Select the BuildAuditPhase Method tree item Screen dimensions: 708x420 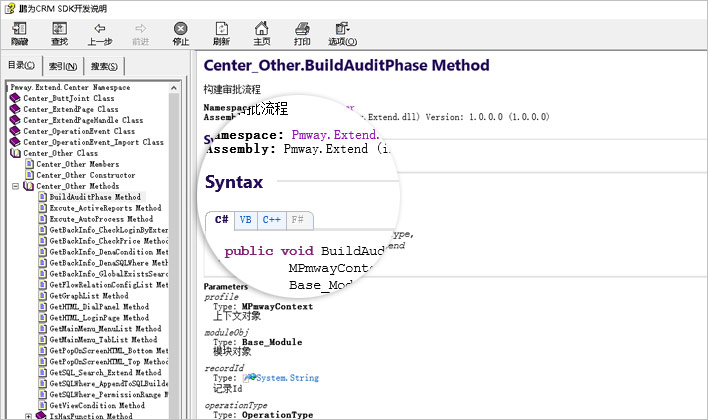tap(95, 197)
